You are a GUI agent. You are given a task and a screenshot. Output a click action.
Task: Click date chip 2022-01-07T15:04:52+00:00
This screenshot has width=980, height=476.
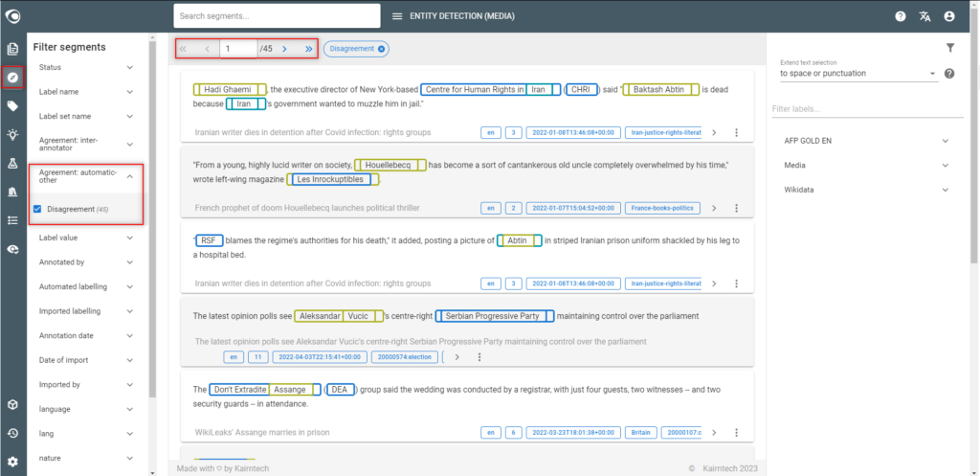(x=572, y=208)
